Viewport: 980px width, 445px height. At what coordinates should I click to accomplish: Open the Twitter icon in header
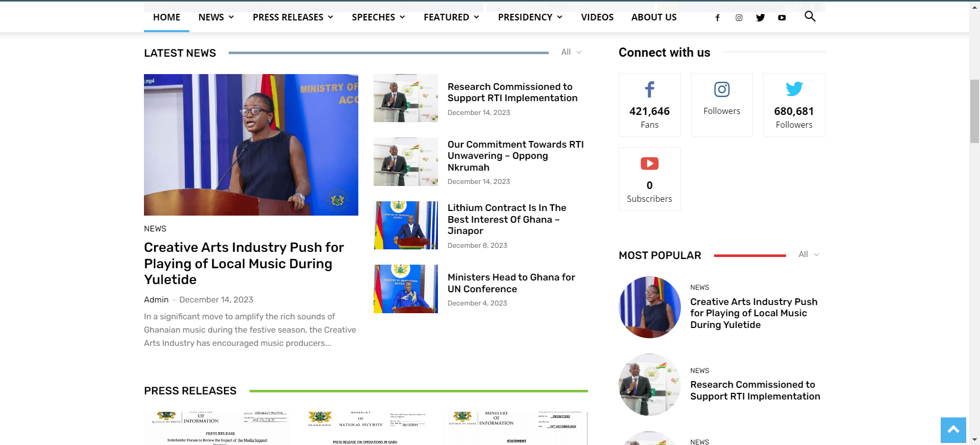(760, 17)
